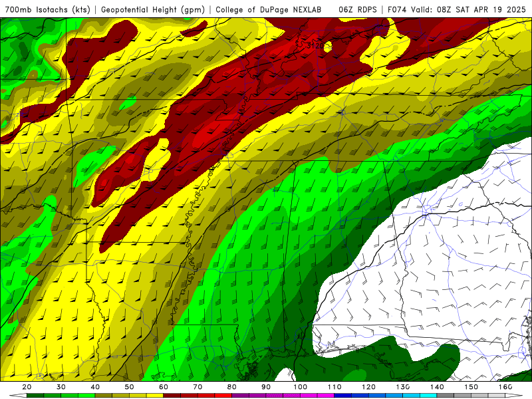
Task: Click the "30" legend value
Action: coord(61,387)
